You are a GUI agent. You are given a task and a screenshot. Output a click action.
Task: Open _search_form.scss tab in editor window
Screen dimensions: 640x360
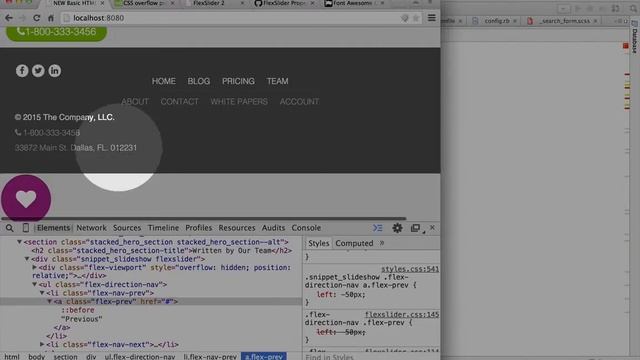(x=564, y=21)
